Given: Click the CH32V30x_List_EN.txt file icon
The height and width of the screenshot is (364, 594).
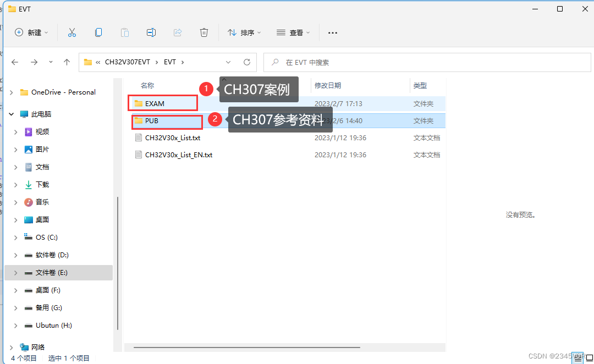Looking at the screenshot, I should [138, 155].
